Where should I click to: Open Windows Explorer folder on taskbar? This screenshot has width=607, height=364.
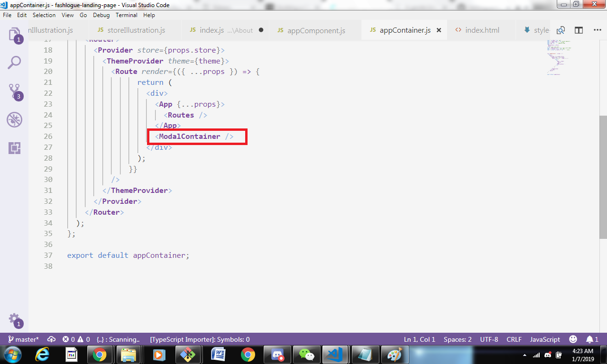pyautogui.click(x=129, y=355)
